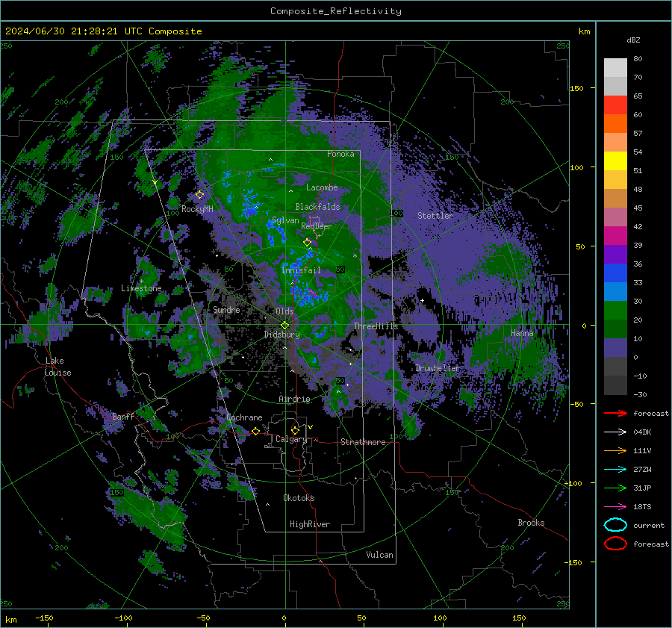Click the magenta 18TS arrow icon
Screen dimensions: 672x628
(615, 506)
